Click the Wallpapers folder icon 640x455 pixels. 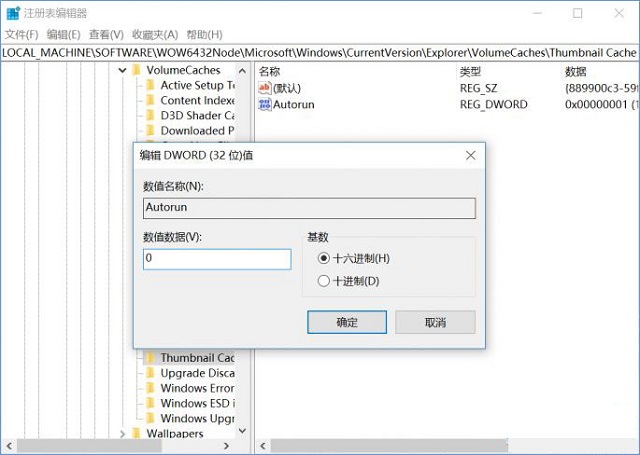tap(137, 433)
